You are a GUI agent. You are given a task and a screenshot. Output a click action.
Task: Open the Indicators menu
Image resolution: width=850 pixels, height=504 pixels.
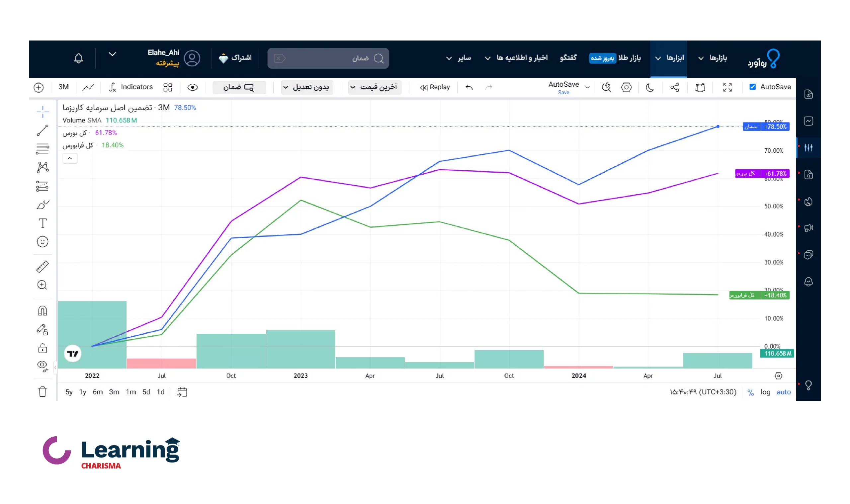point(131,87)
